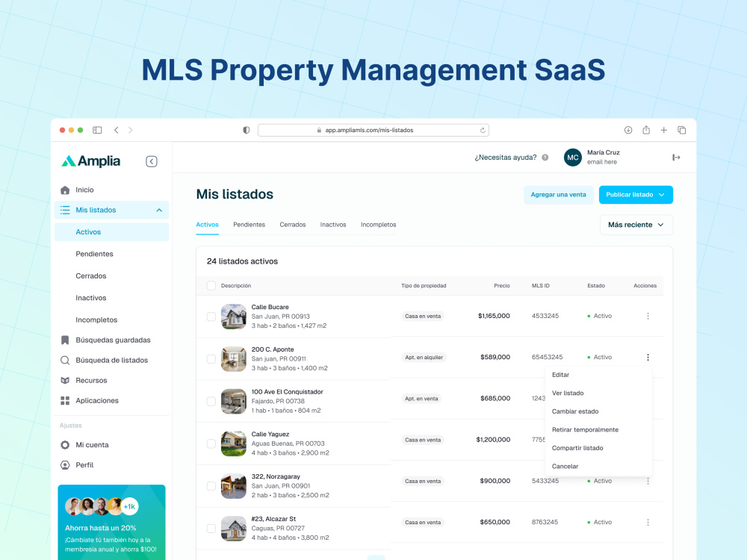The height and width of the screenshot is (560, 747).
Task: Check the Calle Bucare listing checkbox
Action: 211,317
